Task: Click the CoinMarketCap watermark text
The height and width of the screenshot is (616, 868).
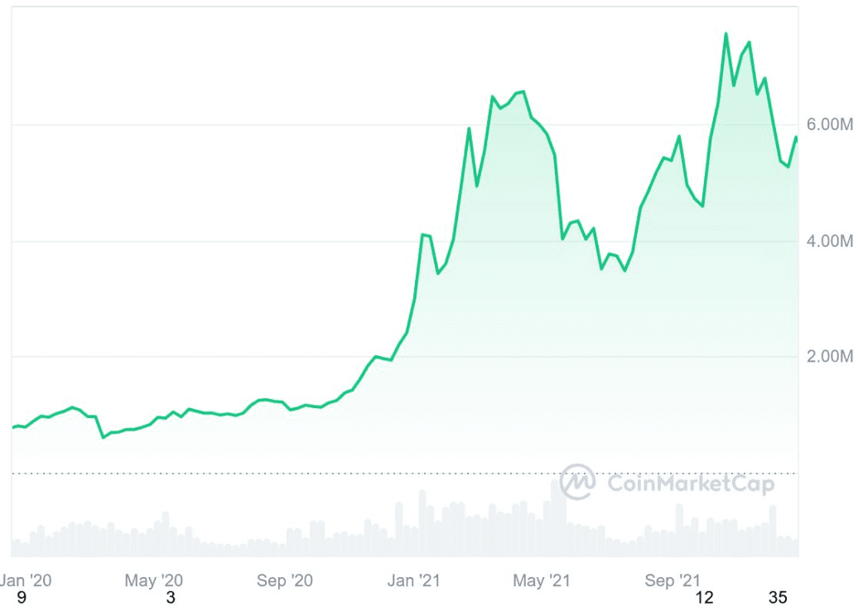Action: 691,483
